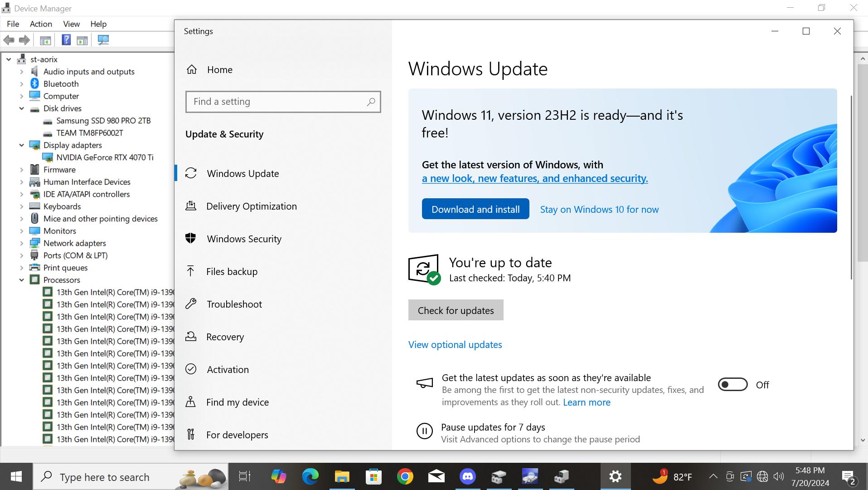The height and width of the screenshot is (490, 868).
Task: Toggle Get the latest updates switch
Action: click(732, 385)
